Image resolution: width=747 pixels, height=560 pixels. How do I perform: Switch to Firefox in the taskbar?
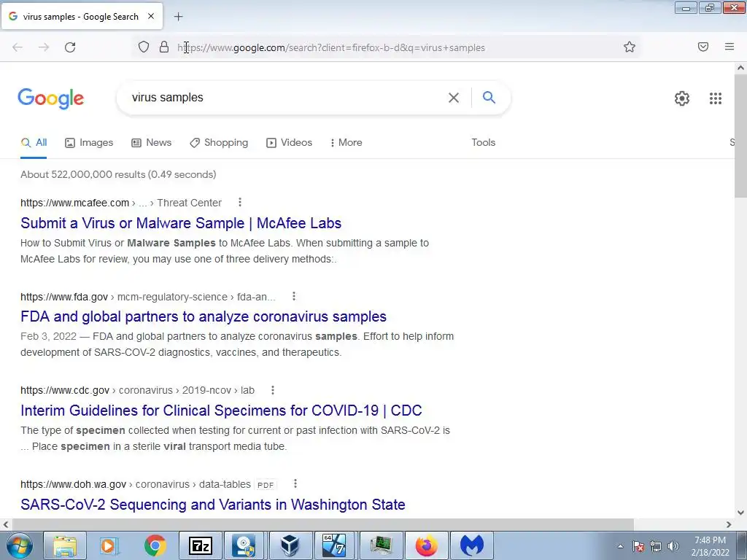426,545
